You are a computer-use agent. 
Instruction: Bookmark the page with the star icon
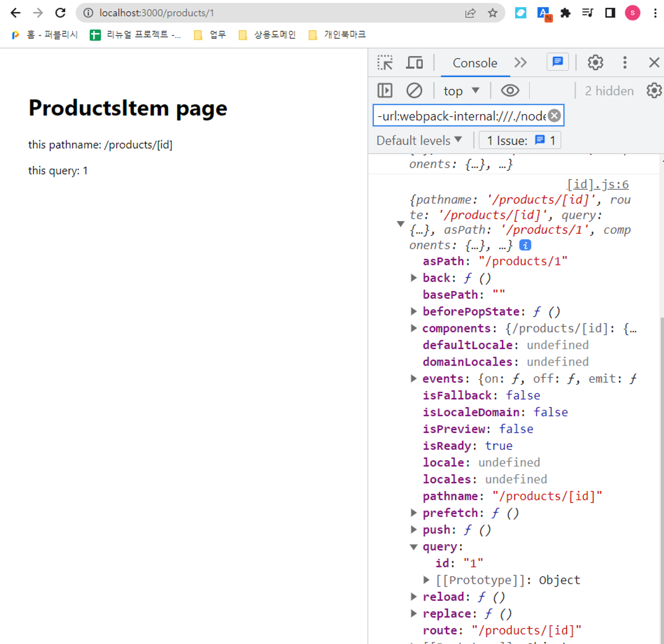click(493, 13)
